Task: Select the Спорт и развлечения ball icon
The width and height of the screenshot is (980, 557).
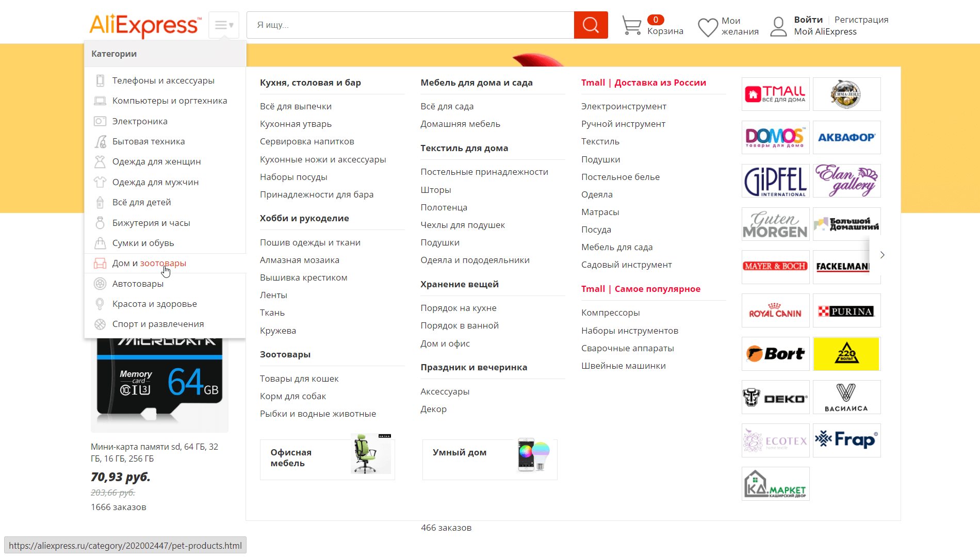Action: (x=100, y=324)
